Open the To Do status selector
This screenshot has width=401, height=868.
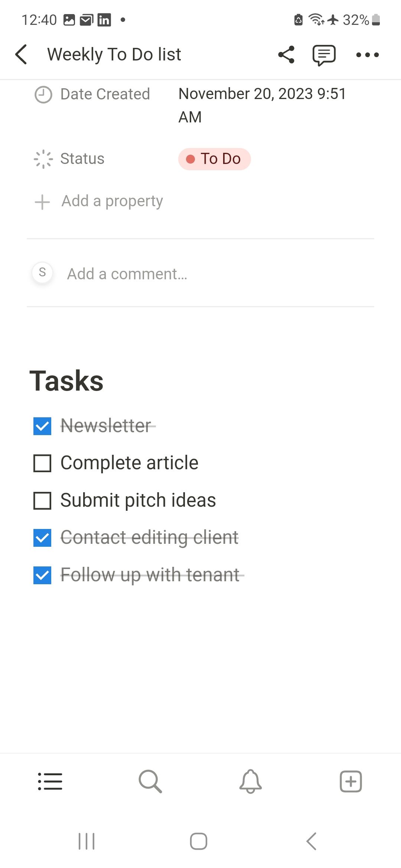point(215,159)
